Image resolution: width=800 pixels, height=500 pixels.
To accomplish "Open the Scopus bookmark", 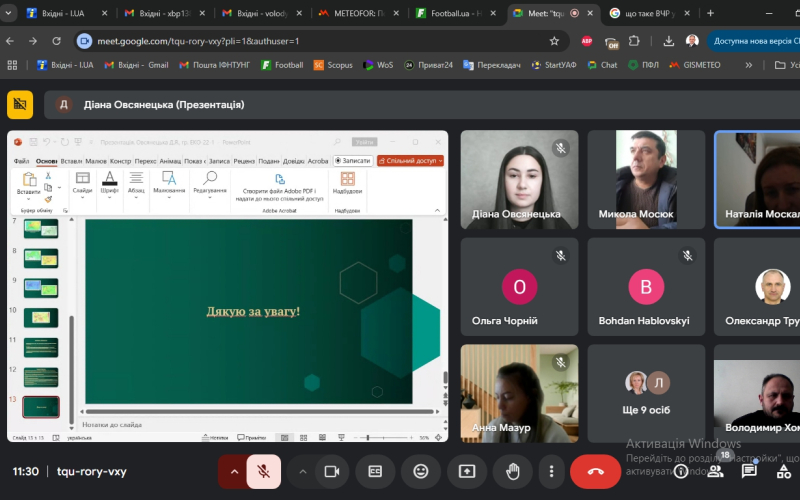I will pyautogui.click(x=333, y=65).
